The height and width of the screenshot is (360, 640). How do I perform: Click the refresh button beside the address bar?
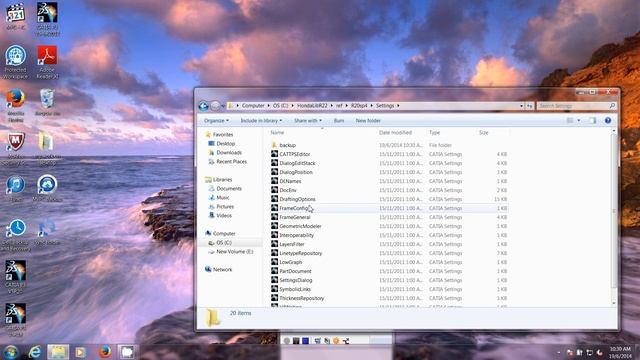529,106
